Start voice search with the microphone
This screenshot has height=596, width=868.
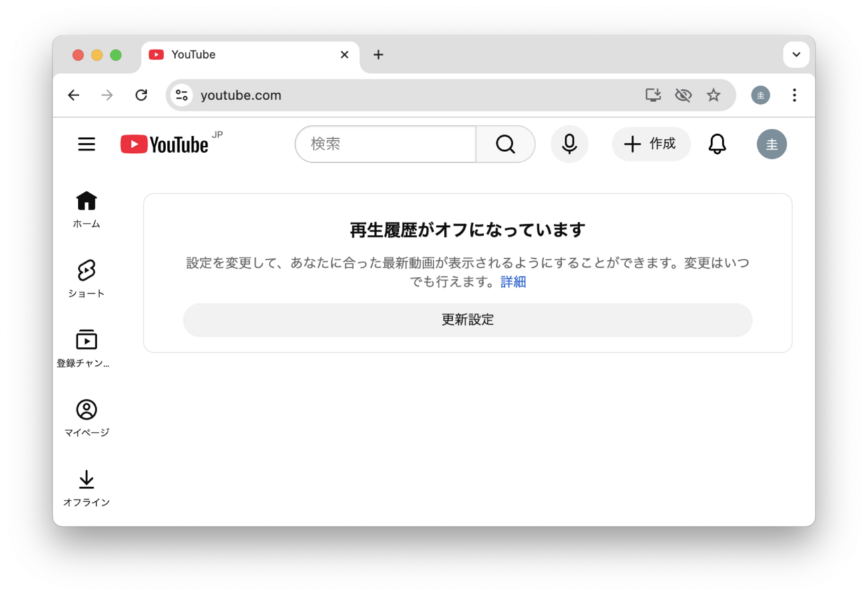[570, 144]
